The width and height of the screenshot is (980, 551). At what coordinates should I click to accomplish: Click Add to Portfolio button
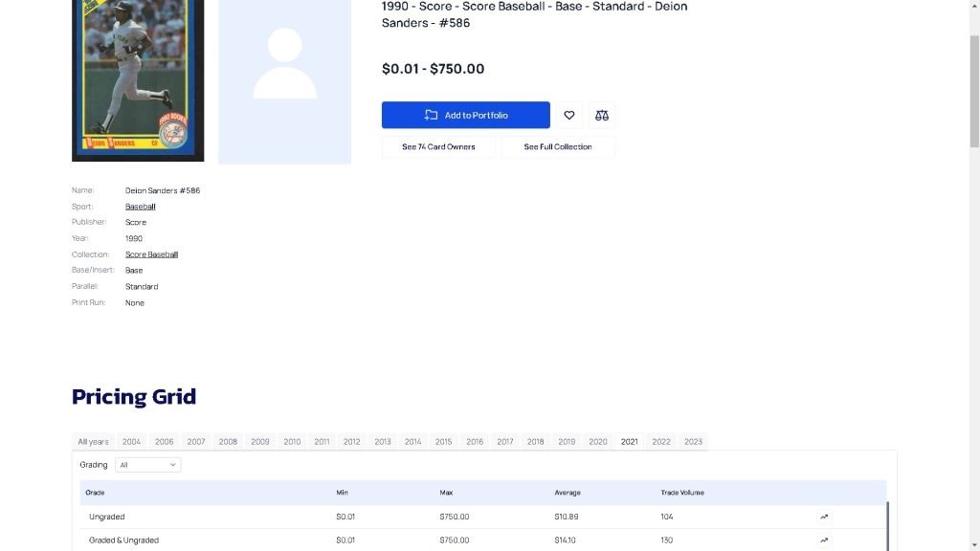click(465, 115)
